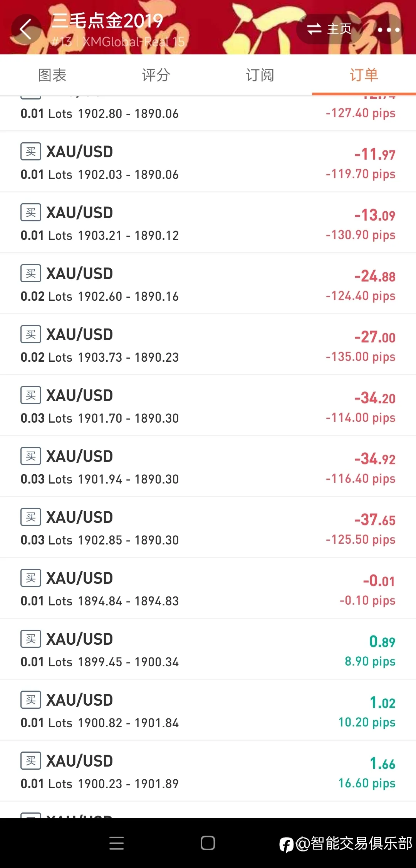Viewport: 416px width, 868px height.
Task: Tap Android home square button
Action: coord(208,843)
